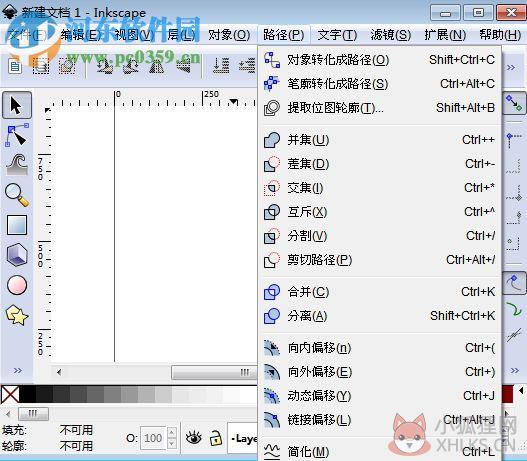Expand the snap bar overflow chevron
527x461 pixels.
515,371
